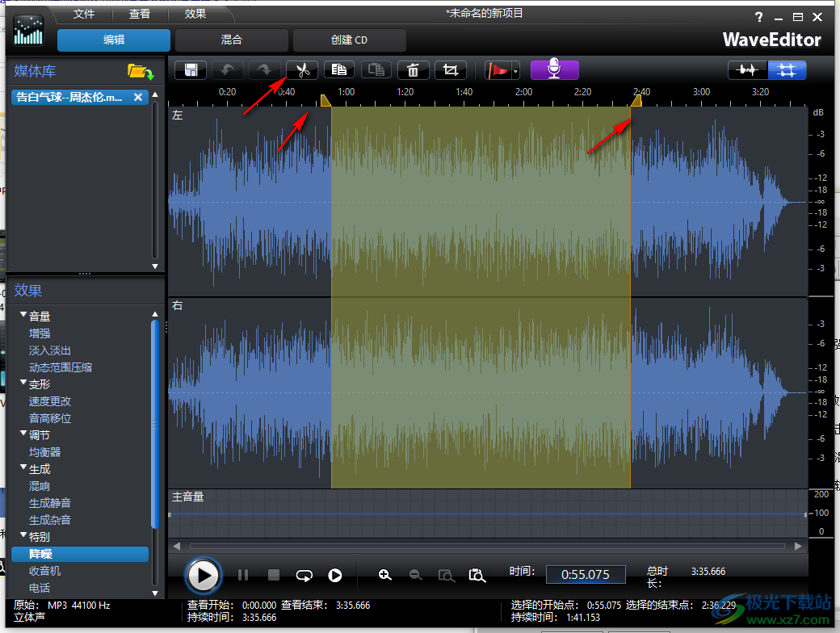
Task: Click the trash delete icon
Action: click(413, 70)
